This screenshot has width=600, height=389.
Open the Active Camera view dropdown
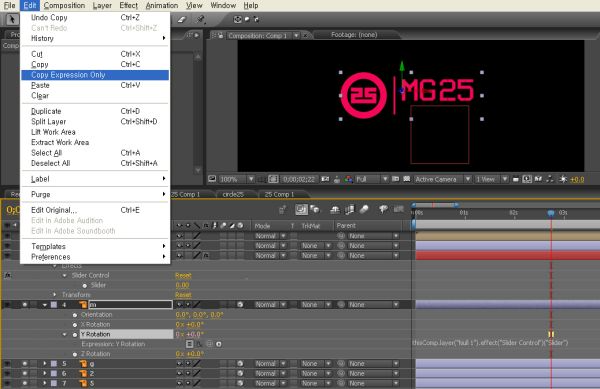443,179
